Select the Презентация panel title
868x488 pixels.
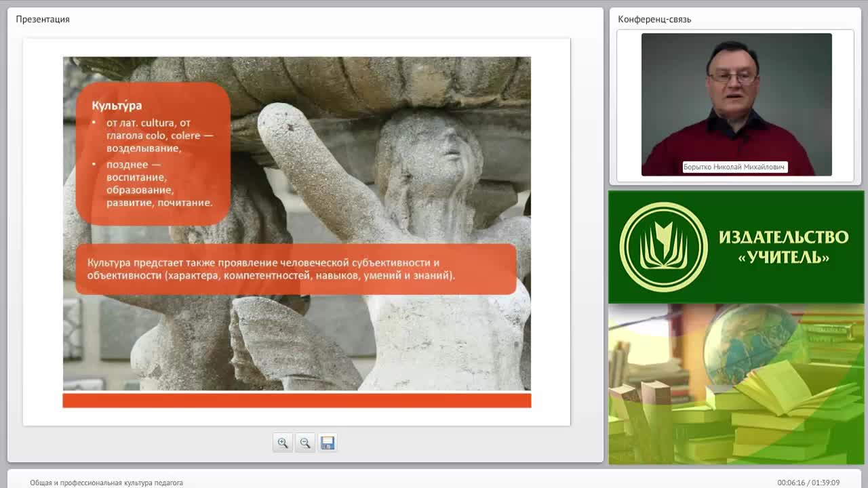pyautogui.click(x=43, y=19)
